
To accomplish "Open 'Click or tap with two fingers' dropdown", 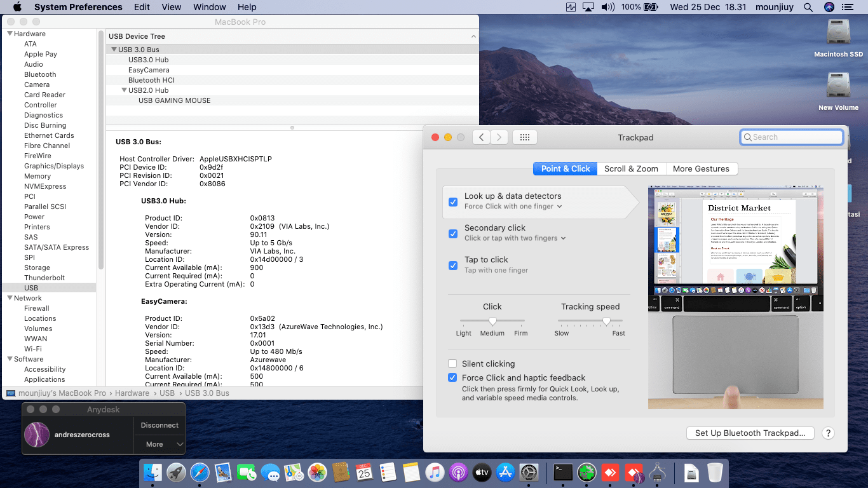I will pyautogui.click(x=515, y=238).
